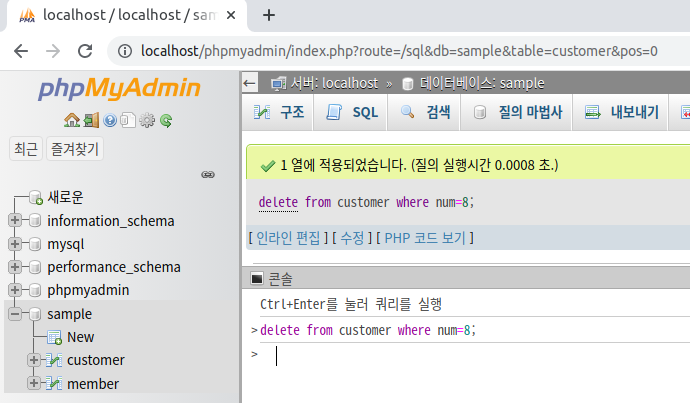Open the 구조 (Structure) tab

279,113
